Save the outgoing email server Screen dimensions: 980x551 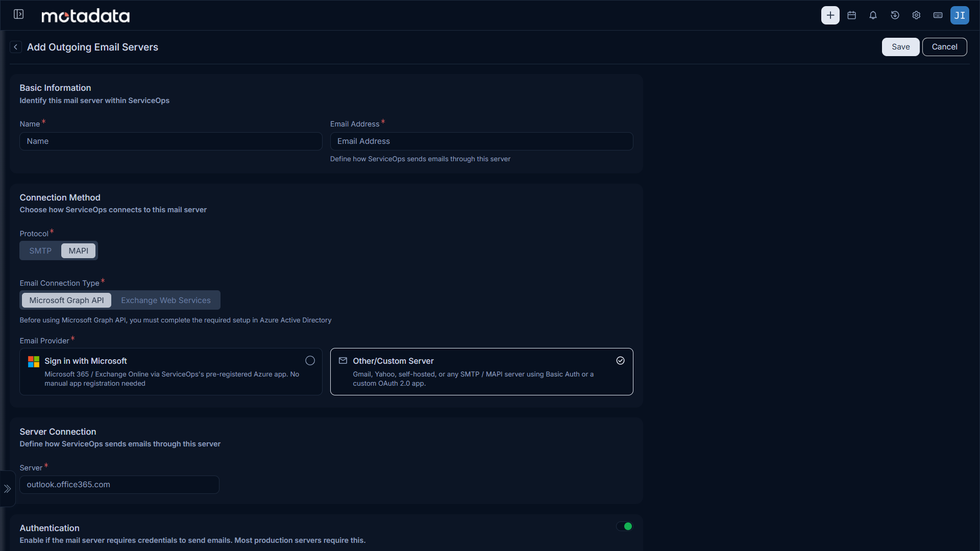tap(900, 47)
